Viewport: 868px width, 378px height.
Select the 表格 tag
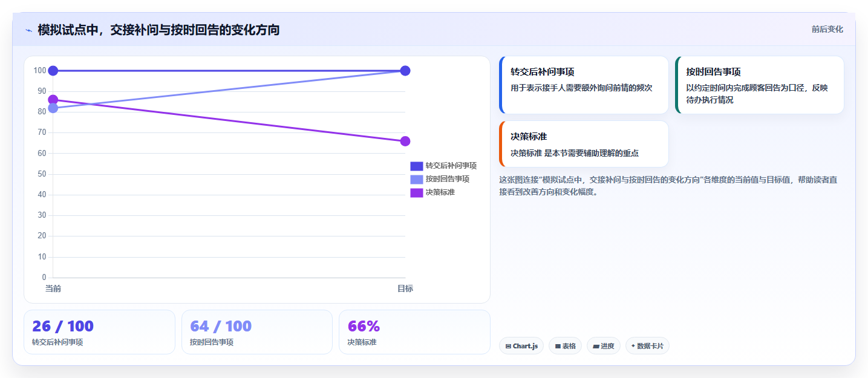[x=566, y=346]
